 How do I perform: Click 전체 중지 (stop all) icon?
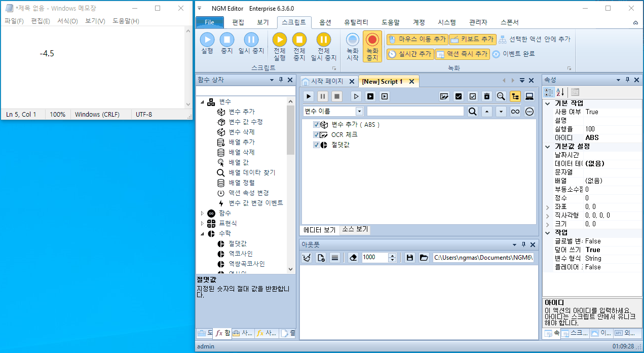299,40
